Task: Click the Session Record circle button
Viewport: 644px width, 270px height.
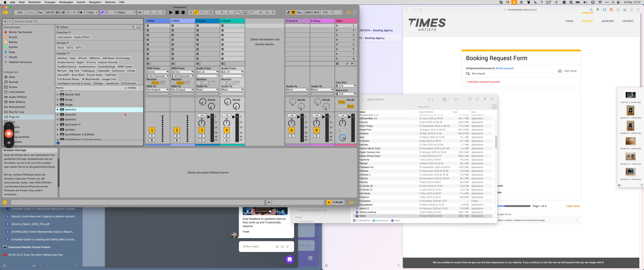Action: pyautogui.click(x=211, y=13)
